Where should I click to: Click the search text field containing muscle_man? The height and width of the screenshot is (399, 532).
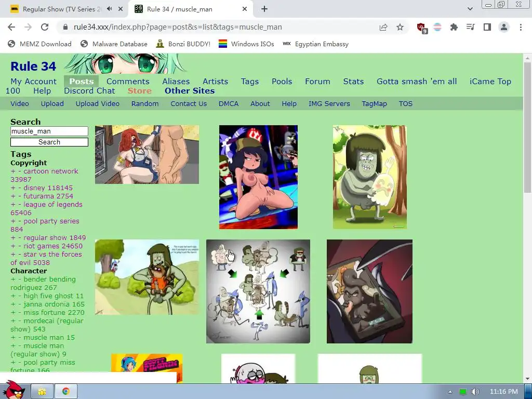pos(49,131)
